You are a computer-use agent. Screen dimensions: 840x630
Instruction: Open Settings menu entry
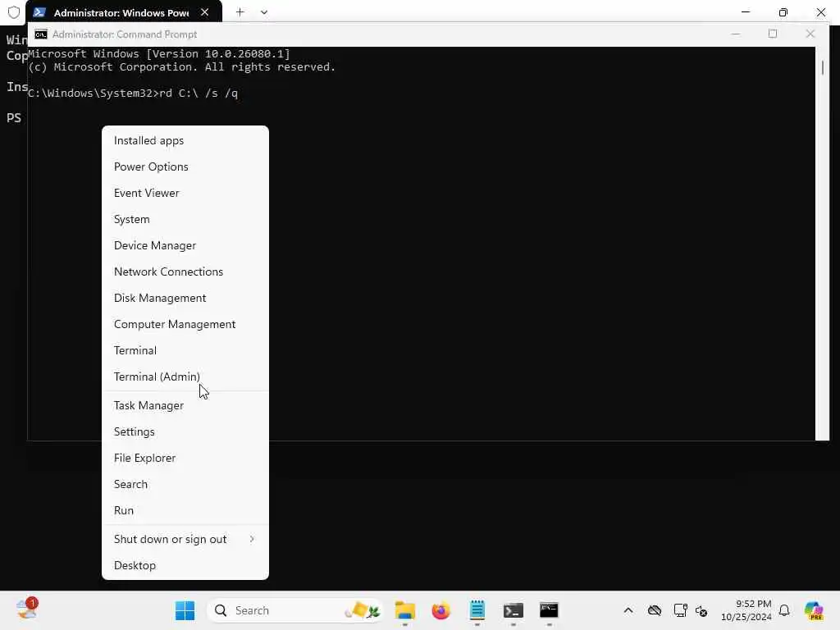click(185, 431)
